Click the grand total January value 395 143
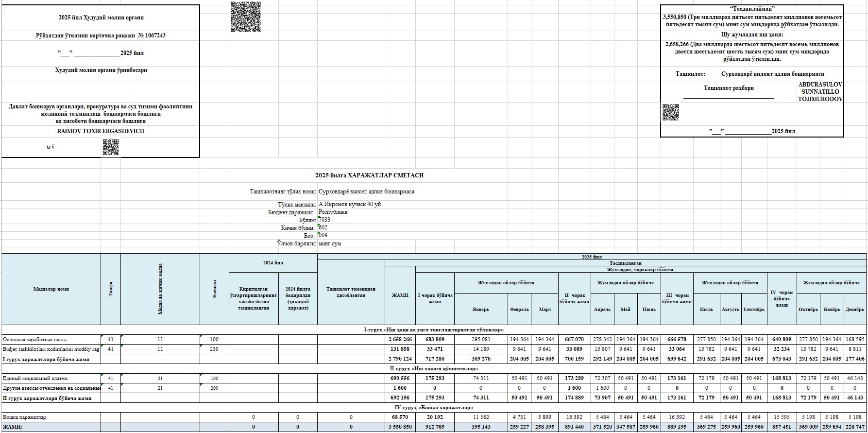Screen dimensions: 868x433 click(x=481, y=427)
